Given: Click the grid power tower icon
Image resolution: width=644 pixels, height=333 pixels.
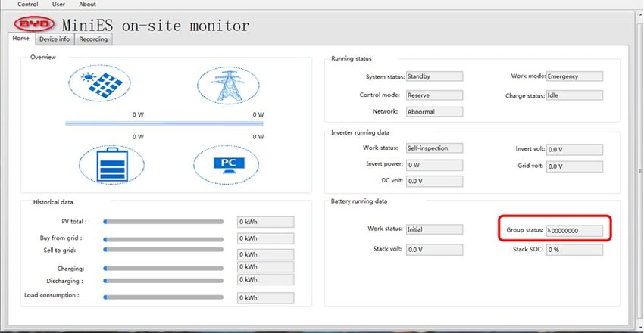Looking at the screenshot, I should point(228,86).
